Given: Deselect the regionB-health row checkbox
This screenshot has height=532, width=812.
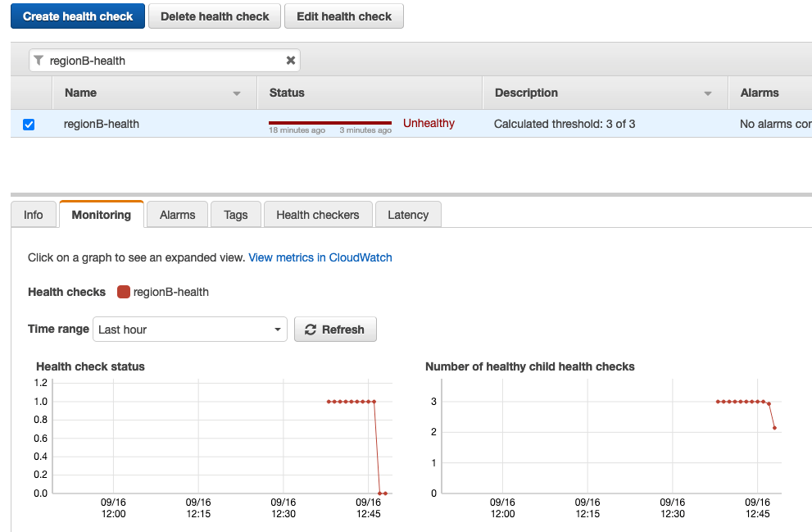Looking at the screenshot, I should pyautogui.click(x=29, y=124).
